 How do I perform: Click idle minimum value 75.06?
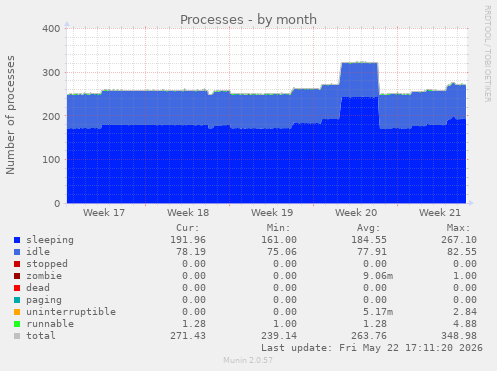tap(282, 252)
